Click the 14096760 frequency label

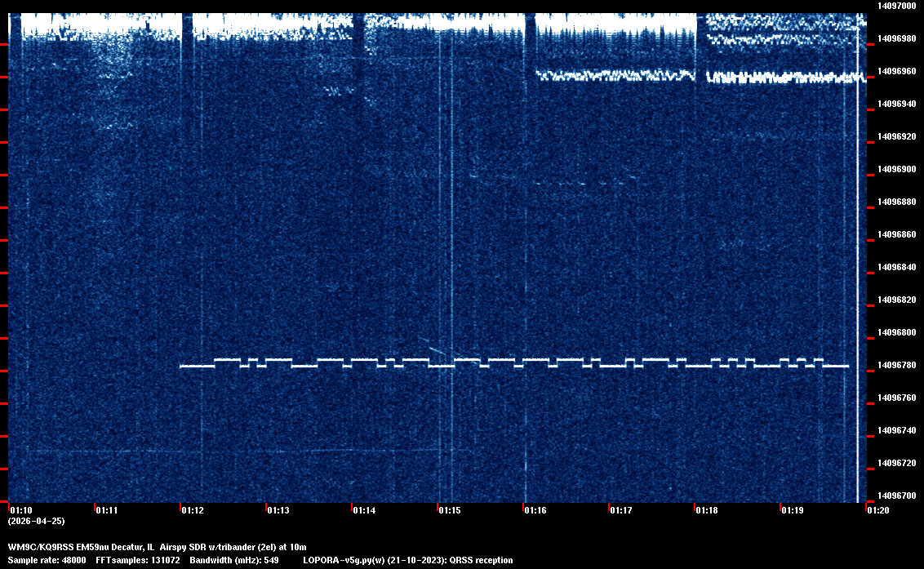click(897, 398)
